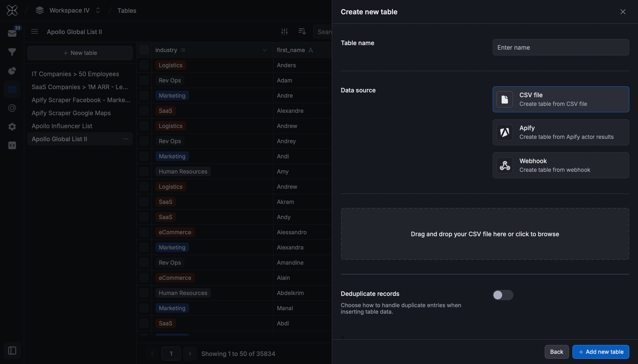Open the pie chart analytics icon
Image resolution: width=638 pixels, height=364 pixels.
(x=12, y=71)
